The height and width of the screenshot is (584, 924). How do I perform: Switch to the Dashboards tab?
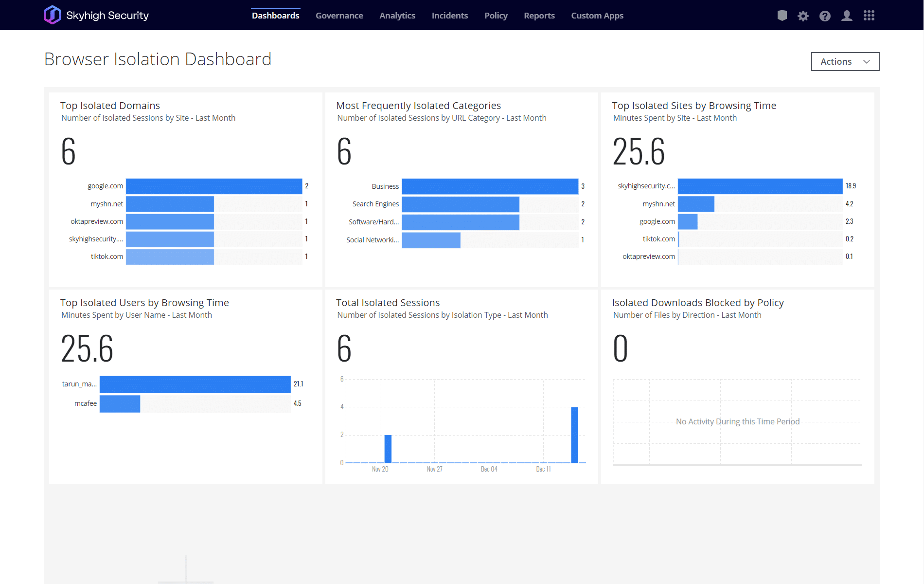(275, 16)
